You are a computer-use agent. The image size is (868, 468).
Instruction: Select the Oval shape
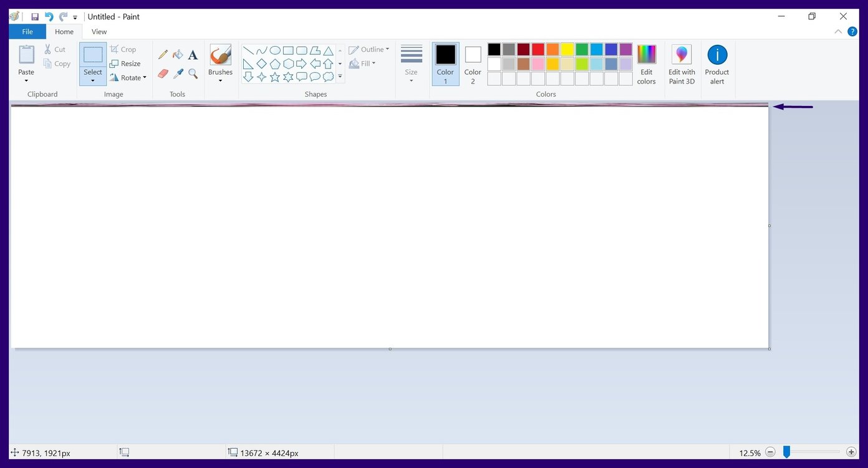tap(275, 50)
